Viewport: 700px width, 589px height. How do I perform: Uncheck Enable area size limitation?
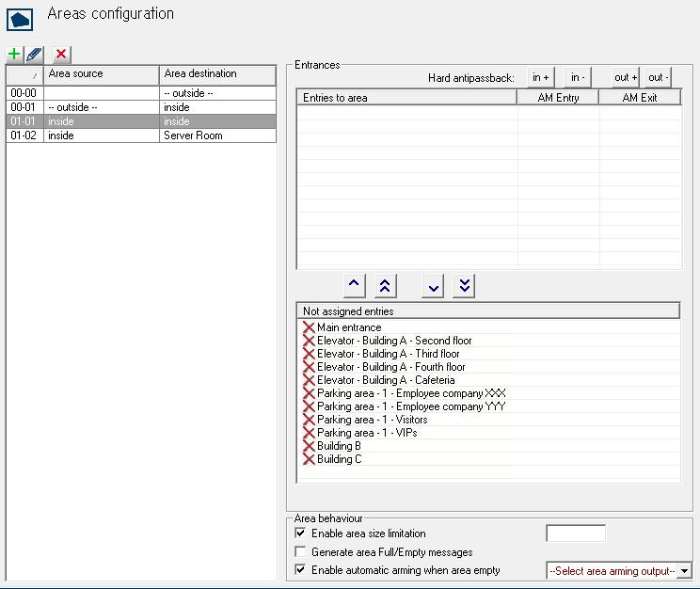tap(300, 533)
